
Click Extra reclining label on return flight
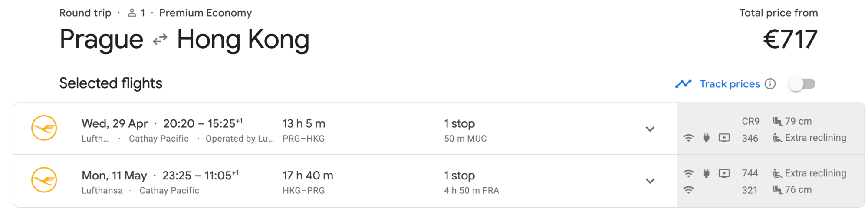tap(815, 173)
